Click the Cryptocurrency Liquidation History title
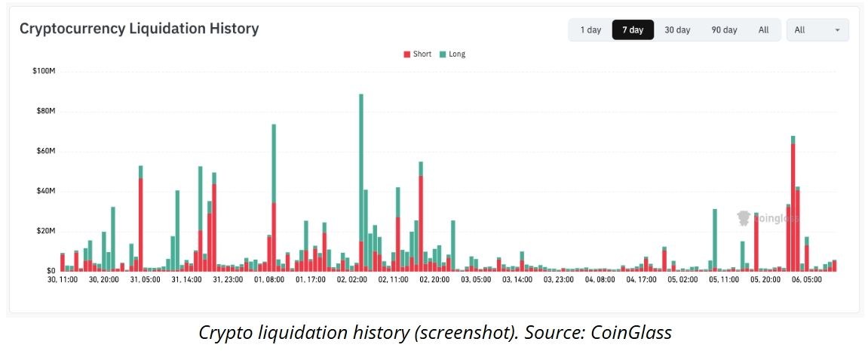This screenshot has height=354, width=868. pyautogui.click(x=139, y=29)
